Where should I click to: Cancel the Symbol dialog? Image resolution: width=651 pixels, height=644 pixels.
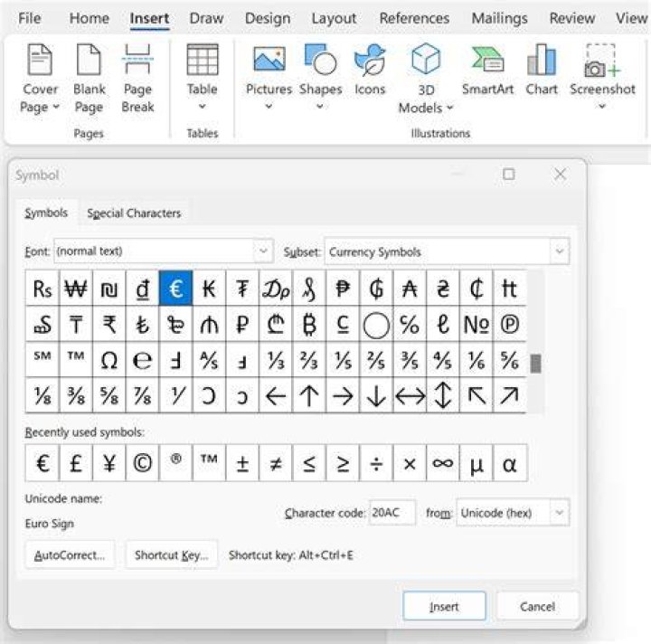click(x=537, y=606)
